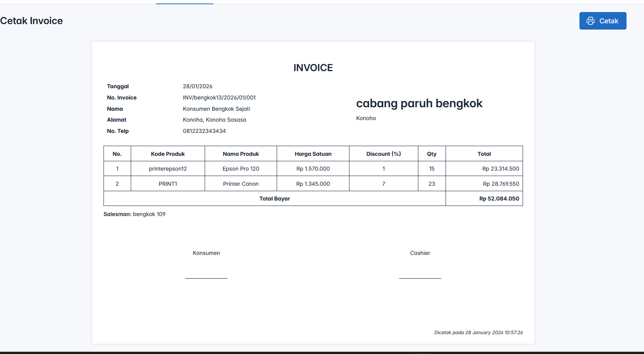The height and width of the screenshot is (354, 644).
Task: Click the Tanggal field label
Action: tap(118, 86)
